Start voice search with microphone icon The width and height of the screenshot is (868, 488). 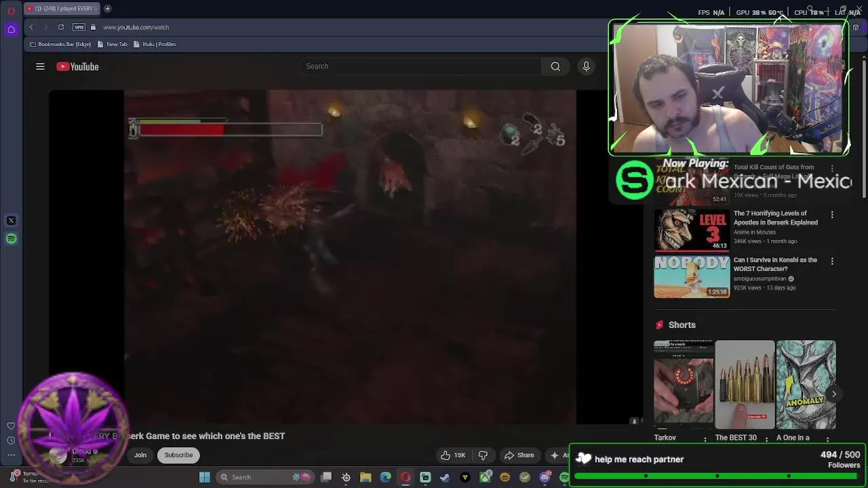pyautogui.click(x=587, y=66)
